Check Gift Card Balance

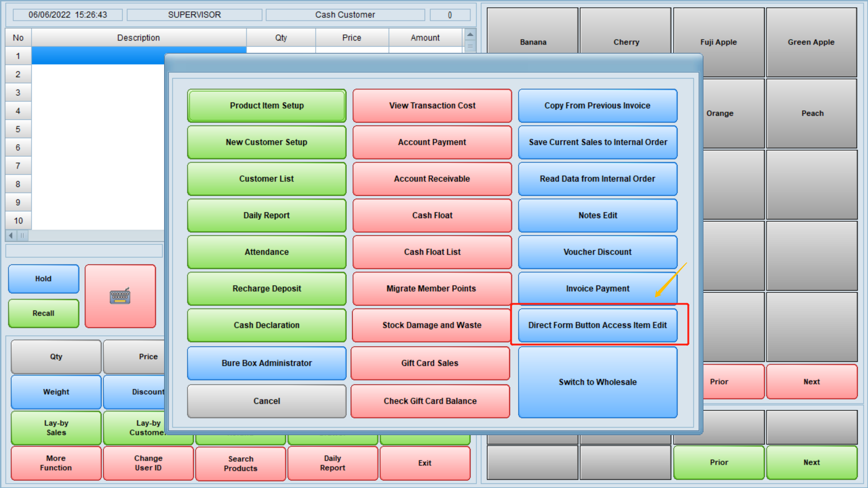pyautogui.click(x=429, y=401)
